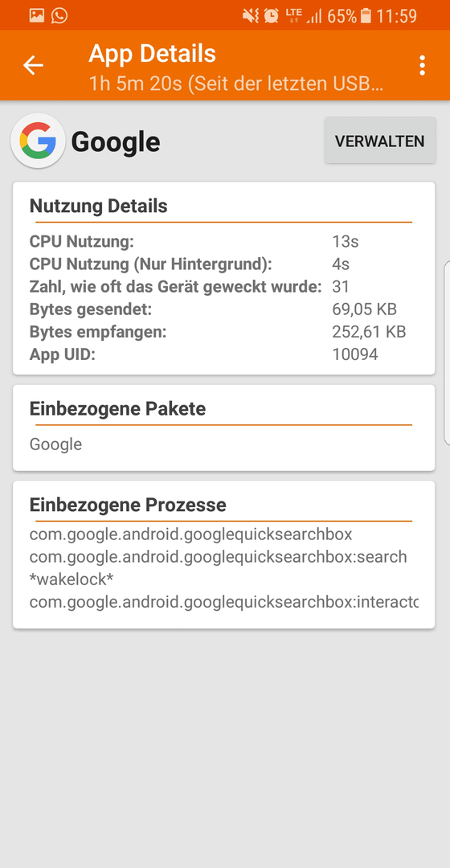Click the VERWALTEN button
The width and height of the screenshot is (450, 868).
click(380, 141)
